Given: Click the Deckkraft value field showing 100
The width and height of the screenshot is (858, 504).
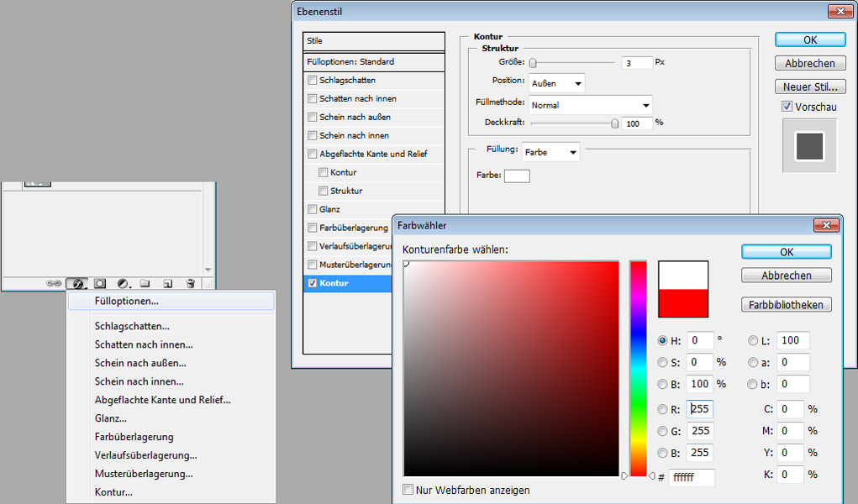Looking at the screenshot, I should tap(637, 123).
